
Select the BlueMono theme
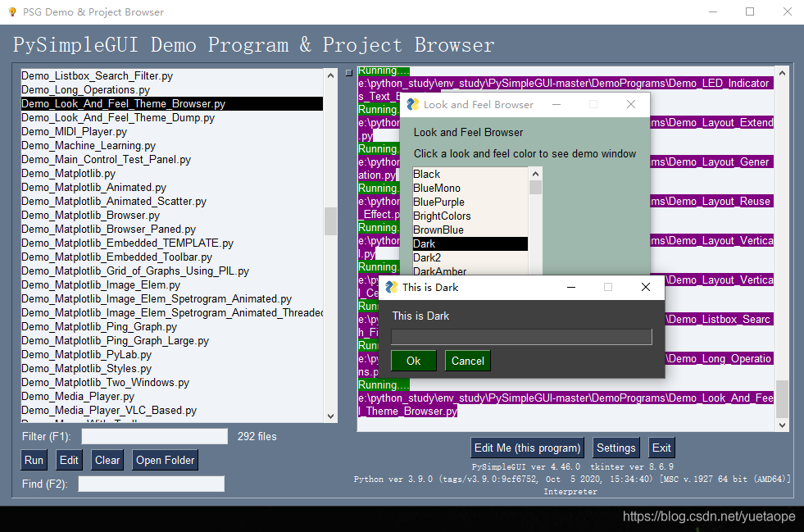tap(470, 189)
